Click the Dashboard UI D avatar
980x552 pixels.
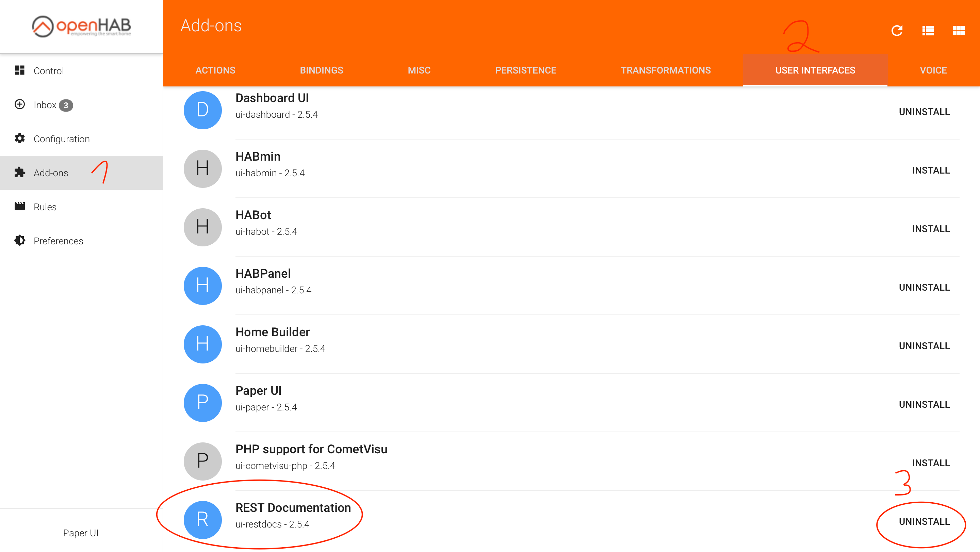point(202,110)
